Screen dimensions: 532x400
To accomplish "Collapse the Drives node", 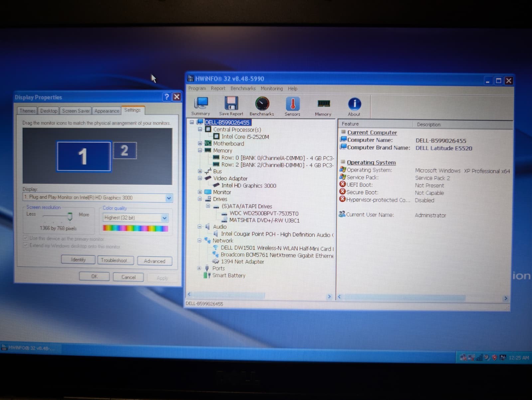I will point(199,199).
